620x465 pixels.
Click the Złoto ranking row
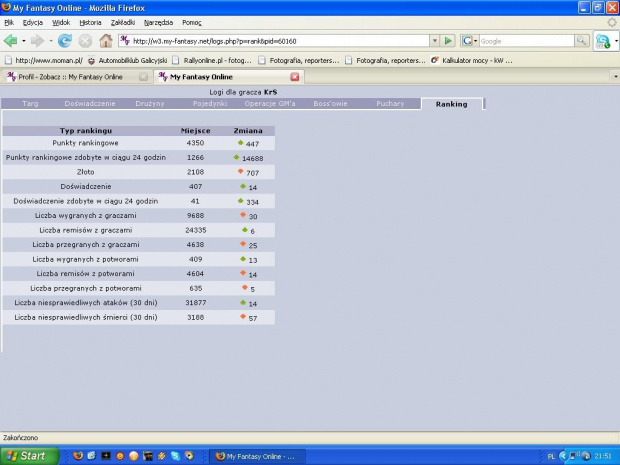pyautogui.click(x=138, y=172)
